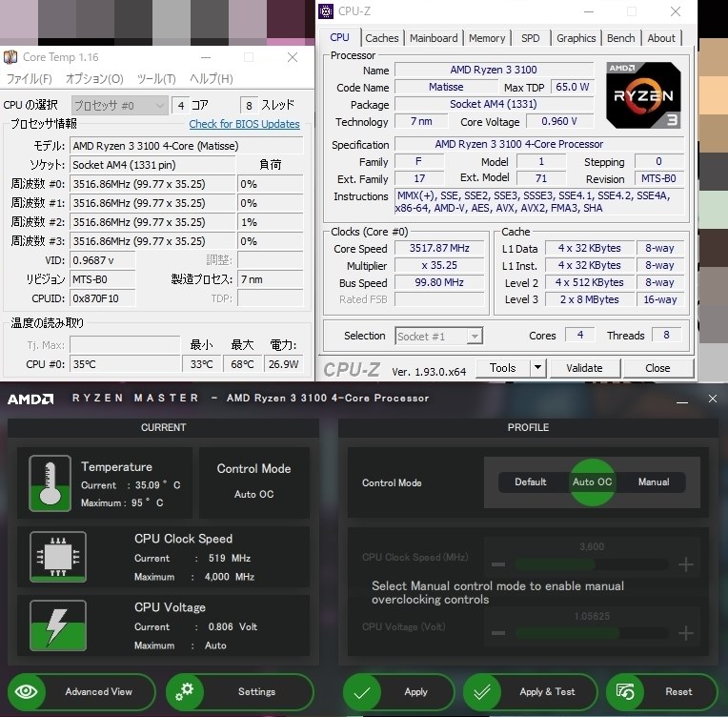
Task: Click the AMD logo in Ryzen Master title
Action: (x=30, y=399)
